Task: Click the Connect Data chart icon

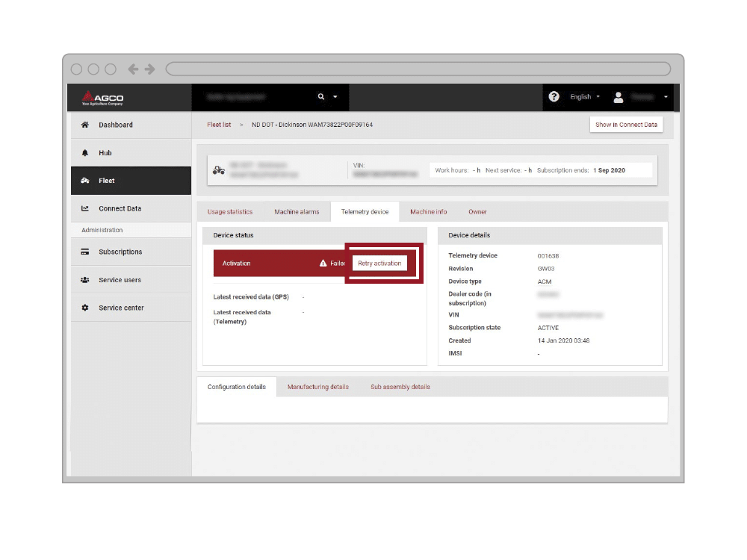Action: pyautogui.click(x=85, y=208)
